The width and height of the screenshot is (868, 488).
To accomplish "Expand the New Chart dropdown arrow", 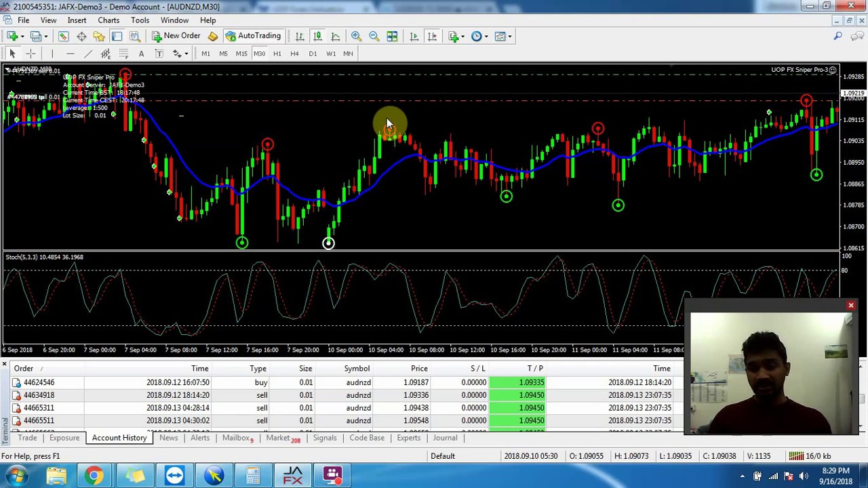I will [x=22, y=36].
